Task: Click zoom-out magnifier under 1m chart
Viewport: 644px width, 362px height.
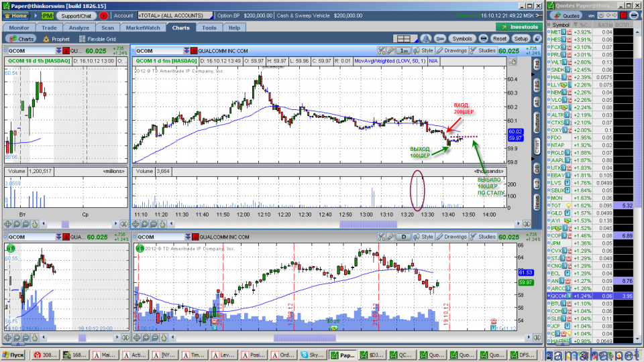Action: click(x=154, y=224)
